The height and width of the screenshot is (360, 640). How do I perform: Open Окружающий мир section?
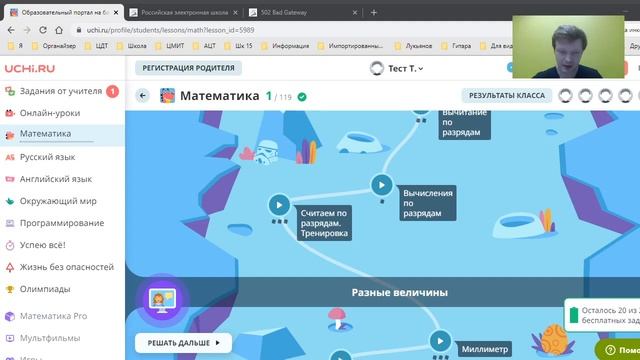pos(58,201)
